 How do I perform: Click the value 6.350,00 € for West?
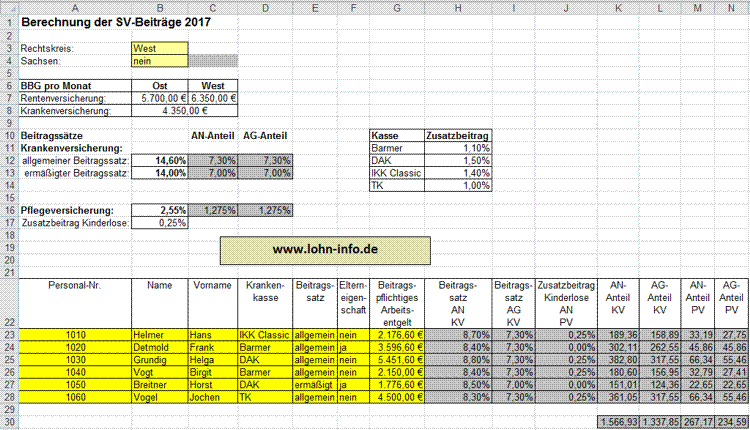[213, 98]
